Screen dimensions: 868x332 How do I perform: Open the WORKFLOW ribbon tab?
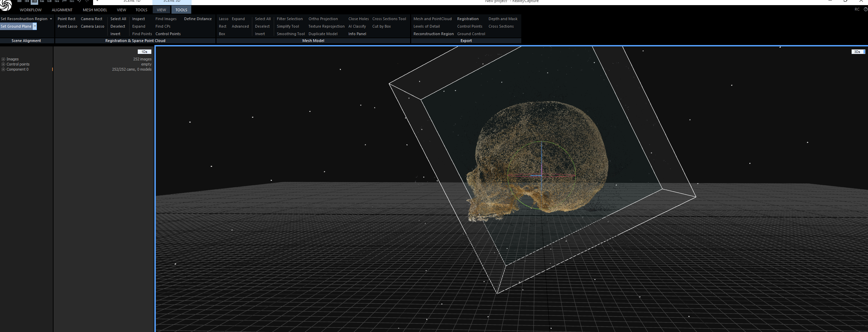click(x=31, y=10)
